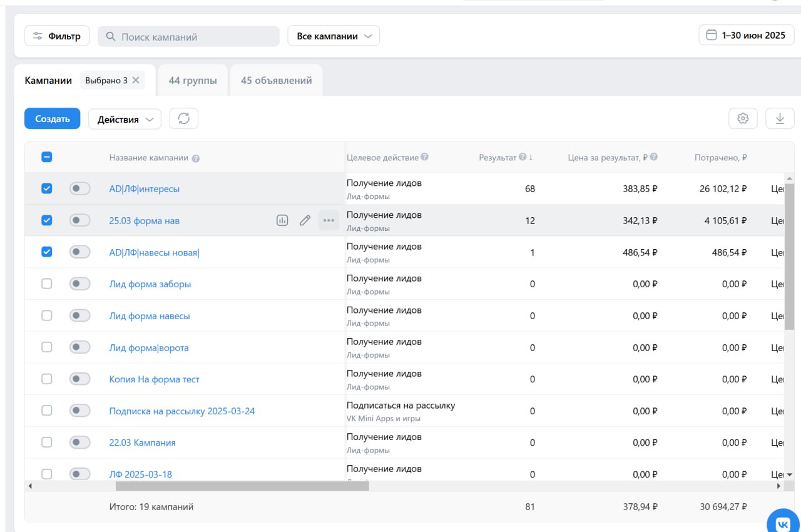This screenshot has width=801, height=532.
Task: Open statistics icon for 25.03 форма нав
Action: (282, 220)
